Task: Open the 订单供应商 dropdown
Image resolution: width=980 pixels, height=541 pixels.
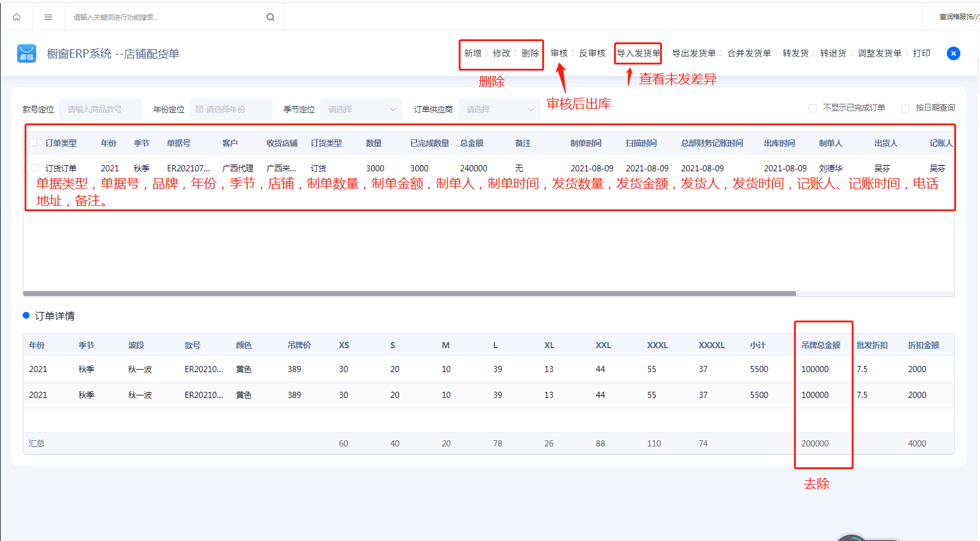Action: point(499,109)
